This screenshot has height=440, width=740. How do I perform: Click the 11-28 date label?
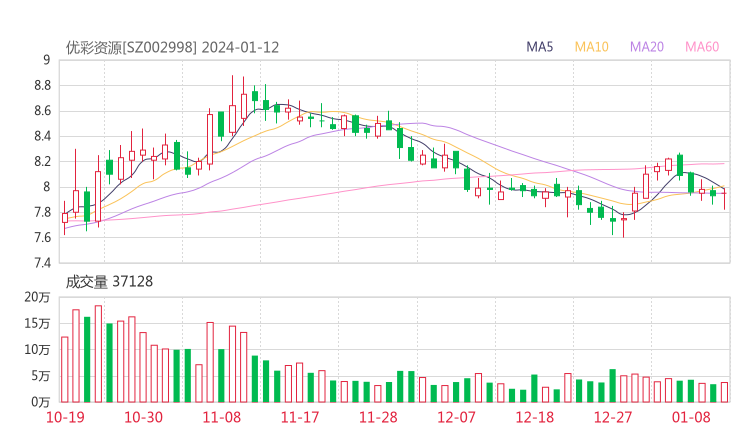(x=378, y=417)
